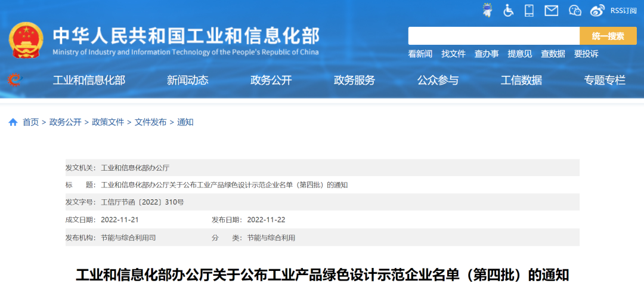
Task: Go to 工信数据 navigation item
Action: [x=521, y=81]
